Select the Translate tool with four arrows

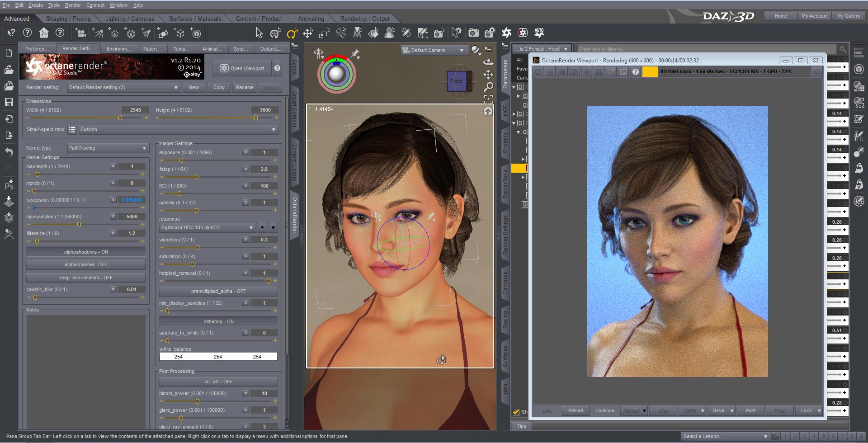click(x=308, y=33)
